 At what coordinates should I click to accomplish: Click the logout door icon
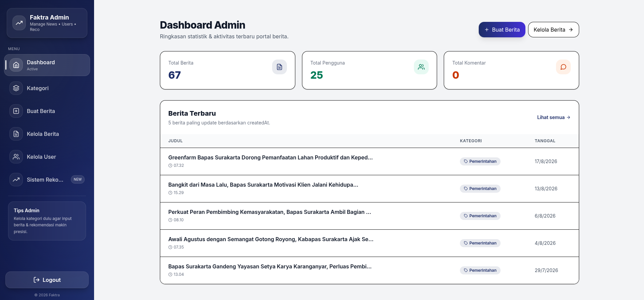[x=37, y=280]
